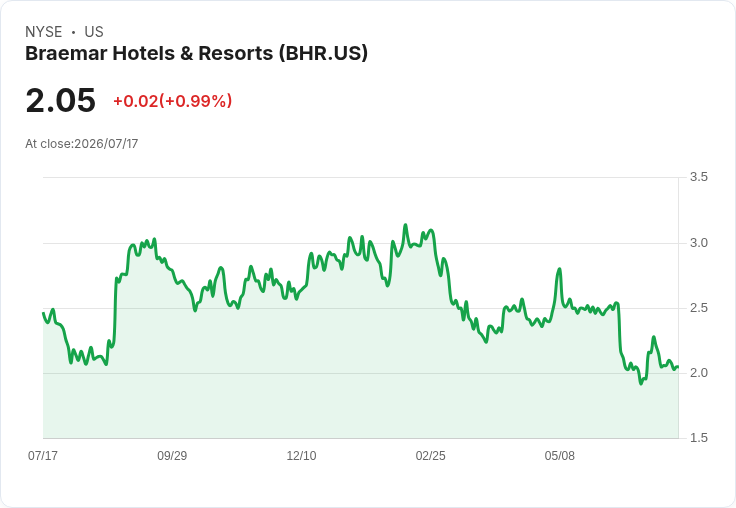Click the chart line's rightmost end point
The height and width of the screenshot is (508, 736).
pyautogui.click(x=678, y=367)
